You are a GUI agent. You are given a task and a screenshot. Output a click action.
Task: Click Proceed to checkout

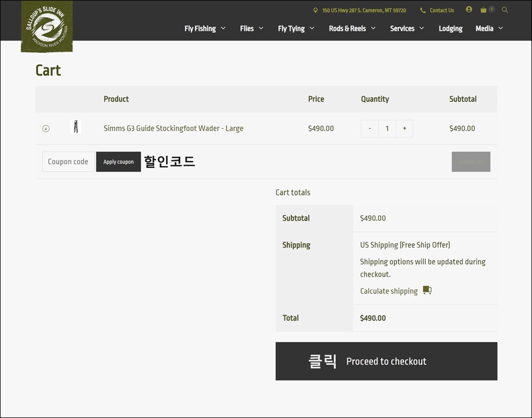(386, 361)
